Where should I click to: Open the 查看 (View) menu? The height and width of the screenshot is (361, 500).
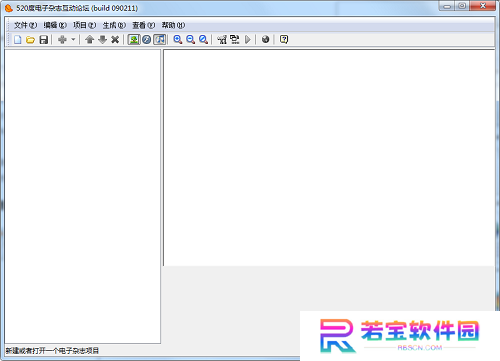(x=144, y=25)
